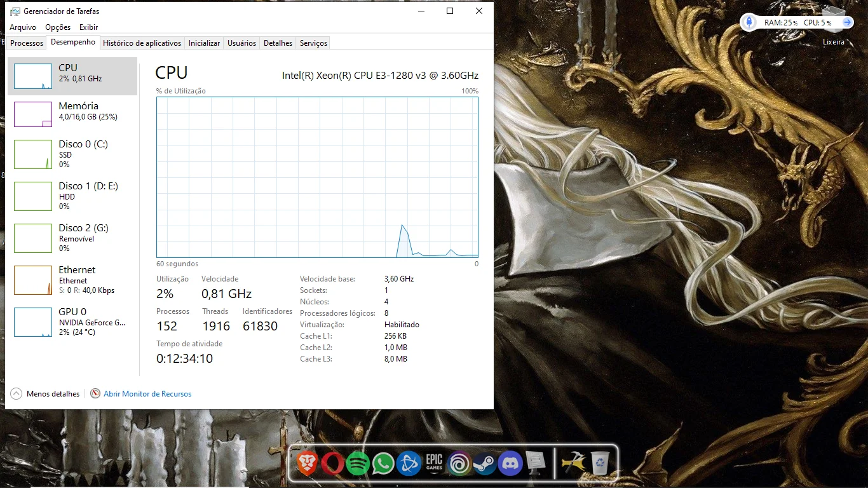Screen dimensions: 868x488
Task: Click the Threads count 1916
Action: (216, 326)
